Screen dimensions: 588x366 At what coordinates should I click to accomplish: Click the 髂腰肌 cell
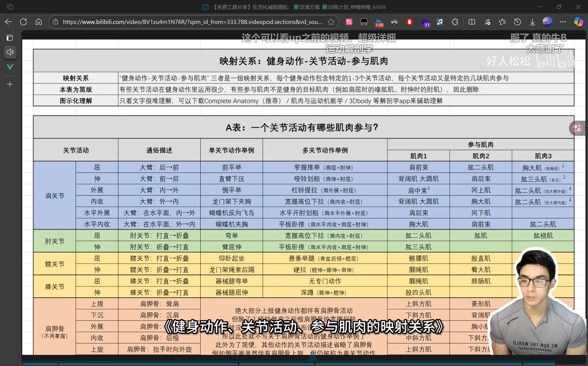[x=419, y=258]
